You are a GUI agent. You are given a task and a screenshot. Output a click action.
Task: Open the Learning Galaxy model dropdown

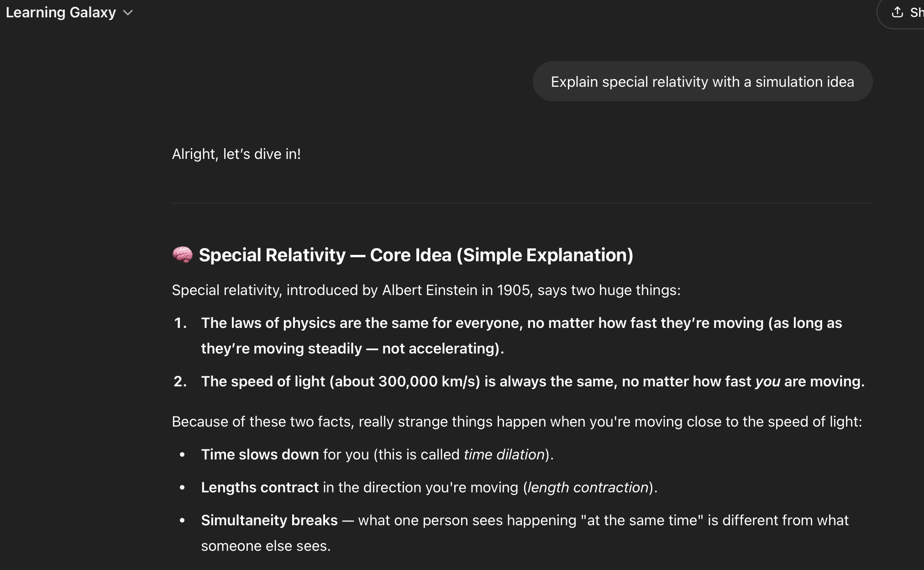(69, 12)
